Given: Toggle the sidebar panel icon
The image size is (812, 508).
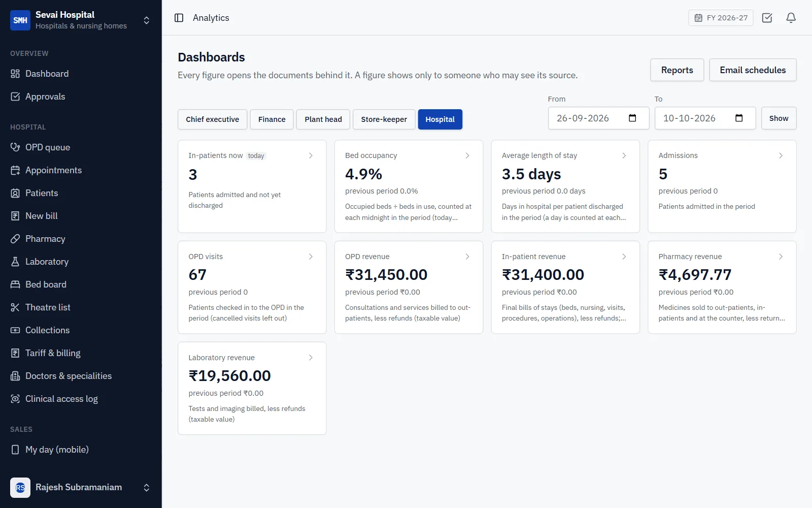Looking at the screenshot, I should [179, 18].
